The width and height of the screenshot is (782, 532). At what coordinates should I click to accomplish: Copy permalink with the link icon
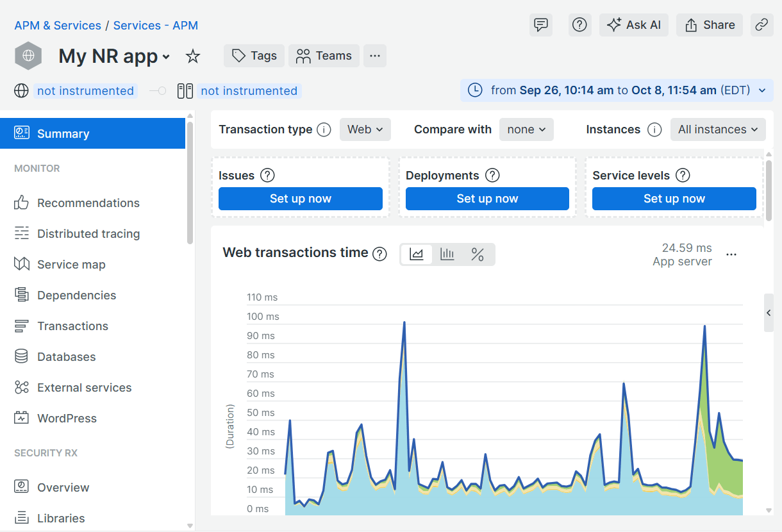pyautogui.click(x=761, y=25)
